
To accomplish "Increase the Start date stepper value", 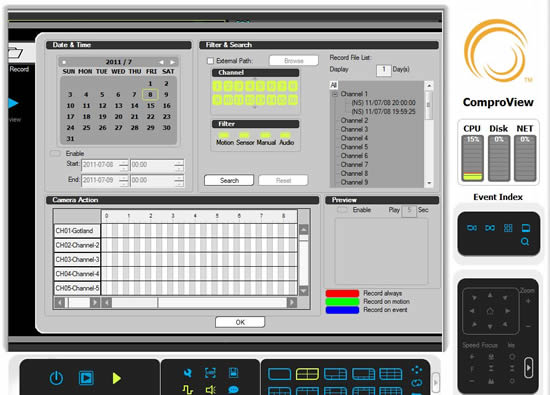I will pos(123,162).
